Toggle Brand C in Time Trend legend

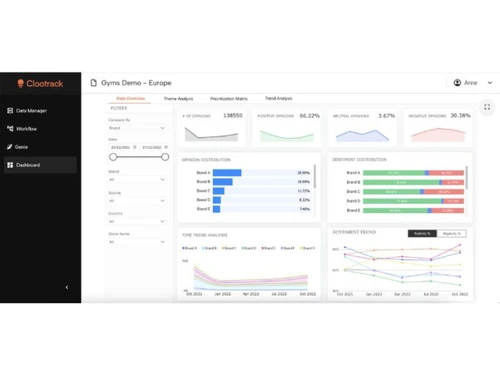tap(229, 248)
